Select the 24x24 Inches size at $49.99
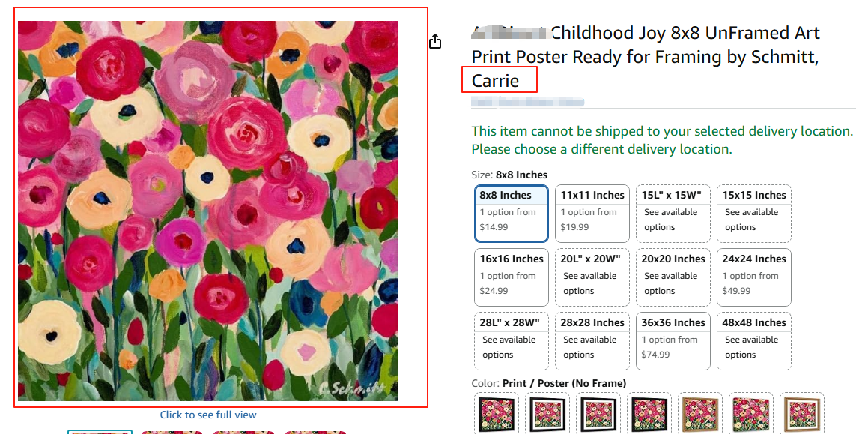868x434 pixels. coord(754,277)
